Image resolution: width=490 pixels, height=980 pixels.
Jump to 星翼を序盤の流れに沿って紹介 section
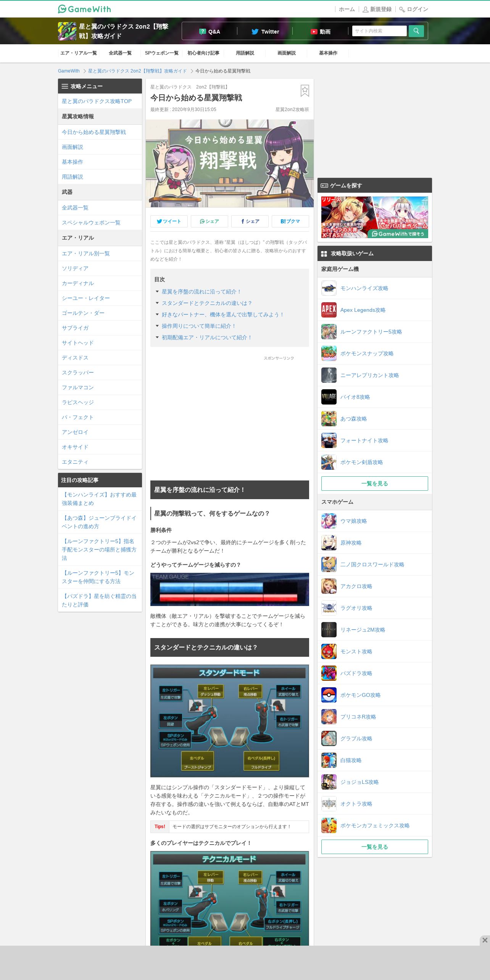click(201, 292)
